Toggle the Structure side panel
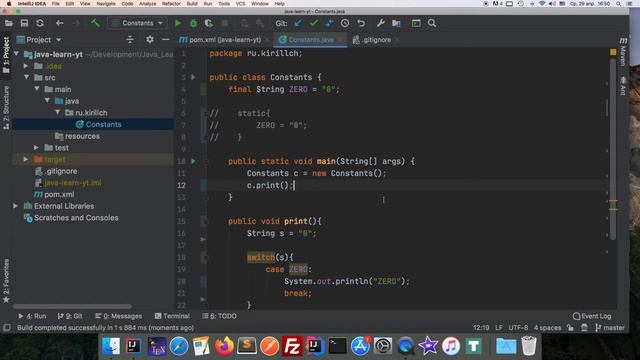Image resolution: width=640 pixels, height=360 pixels. tap(6, 108)
